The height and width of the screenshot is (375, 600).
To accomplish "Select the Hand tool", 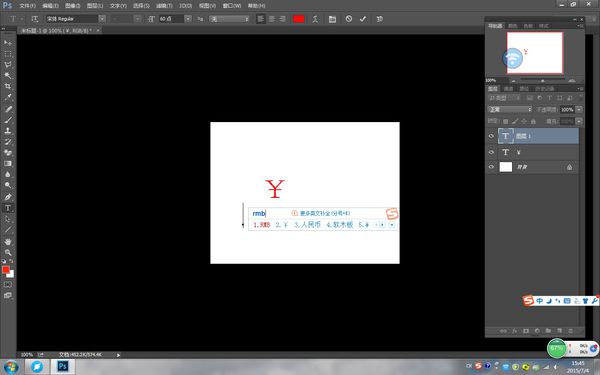I will [8, 241].
